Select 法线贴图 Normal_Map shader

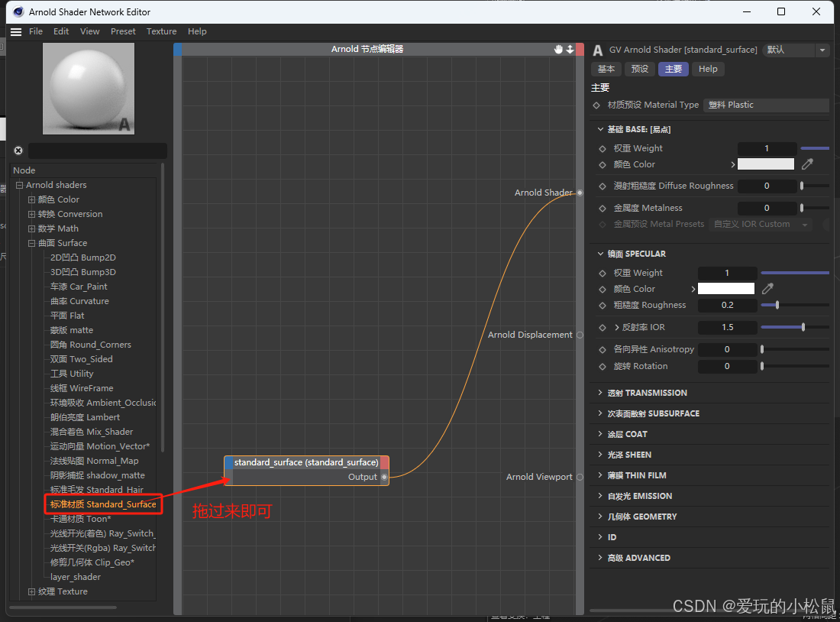coord(94,461)
